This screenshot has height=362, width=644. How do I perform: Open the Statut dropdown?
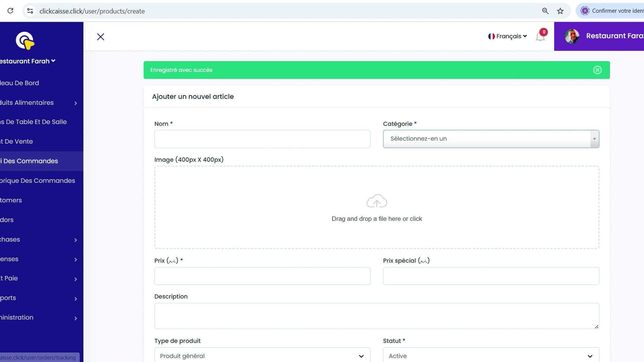coord(491,356)
